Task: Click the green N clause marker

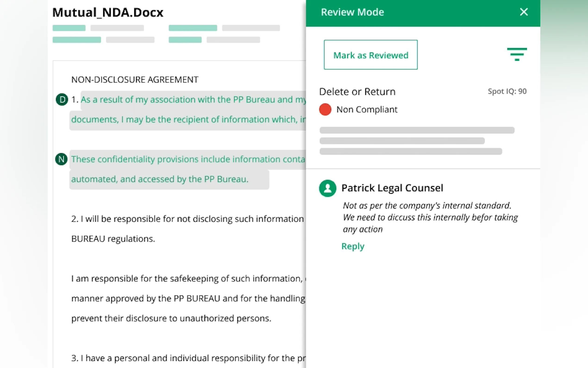Action: pyautogui.click(x=61, y=159)
